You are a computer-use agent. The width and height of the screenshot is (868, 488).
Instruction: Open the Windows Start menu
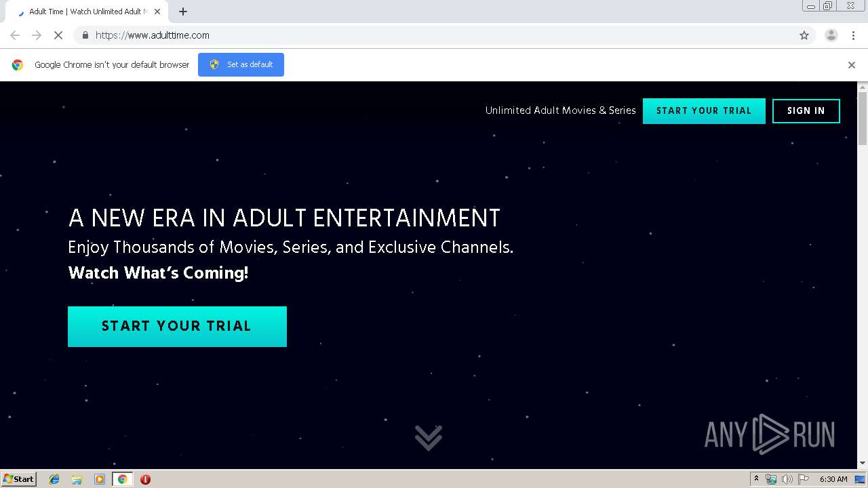coord(19,479)
